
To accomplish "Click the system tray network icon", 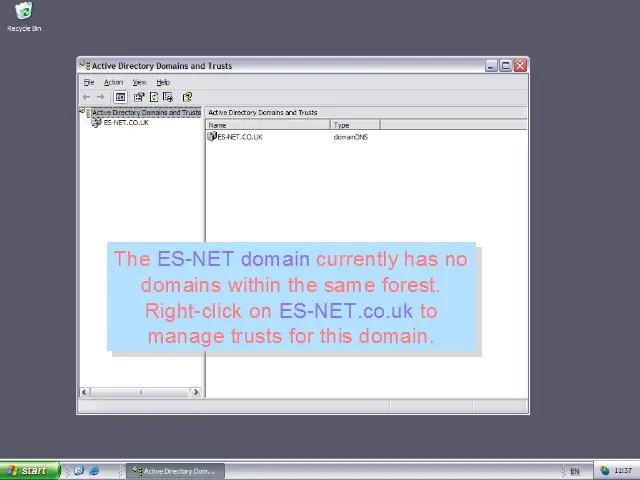I will click(x=604, y=471).
